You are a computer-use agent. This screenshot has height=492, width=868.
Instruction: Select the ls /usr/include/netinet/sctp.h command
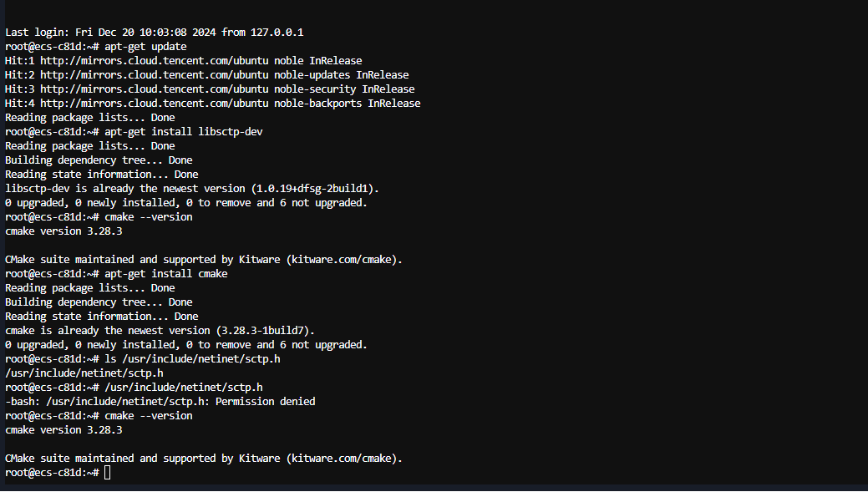click(193, 359)
